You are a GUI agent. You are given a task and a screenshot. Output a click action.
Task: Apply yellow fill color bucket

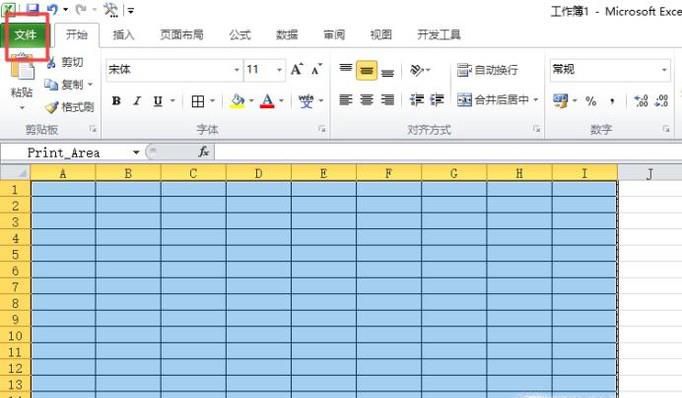[x=237, y=101]
